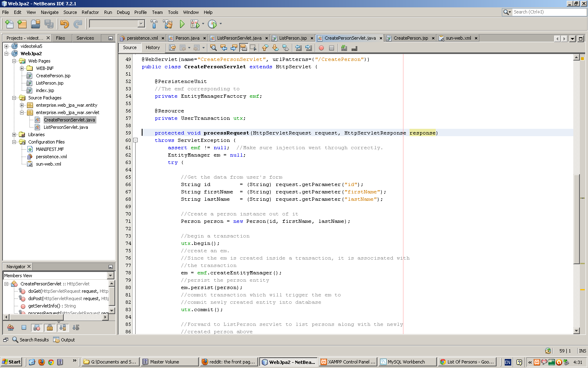
Task: Collapse the WebJpa2 project node
Action: click(7, 54)
